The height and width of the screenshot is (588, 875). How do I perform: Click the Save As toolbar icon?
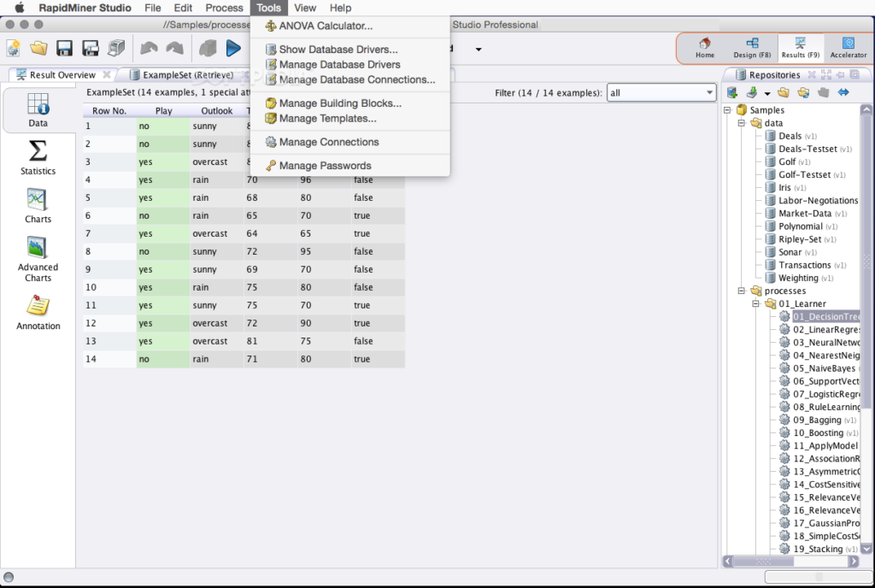click(x=90, y=49)
